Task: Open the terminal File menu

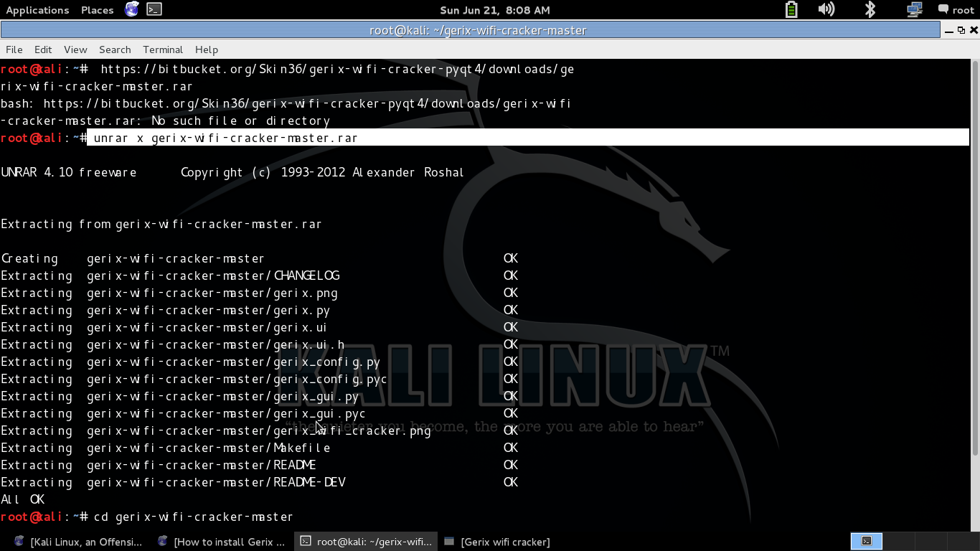Action: (x=14, y=50)
